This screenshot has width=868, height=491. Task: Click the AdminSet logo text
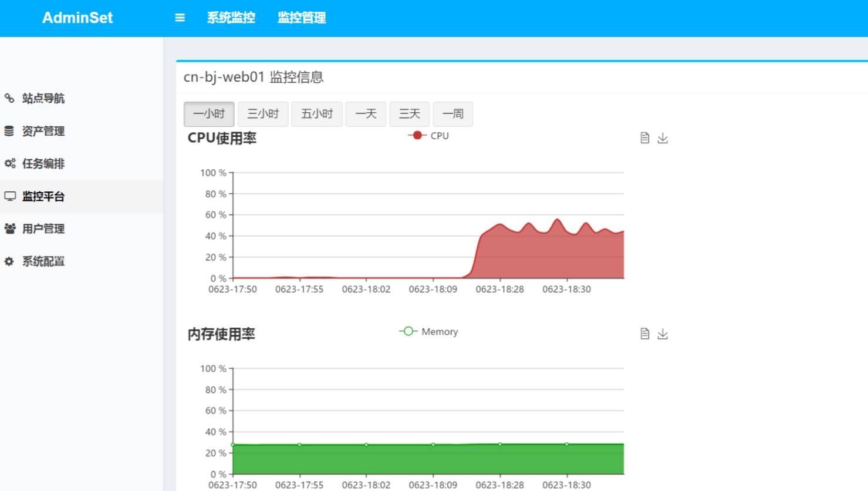pos(77,18)
